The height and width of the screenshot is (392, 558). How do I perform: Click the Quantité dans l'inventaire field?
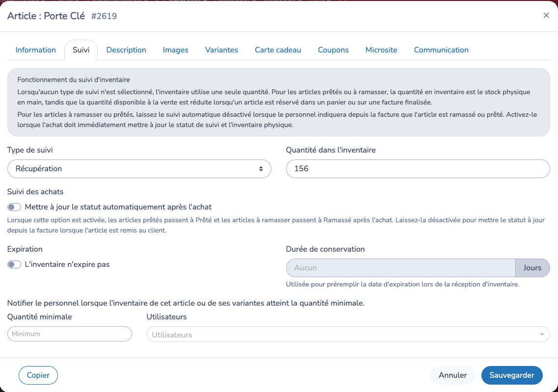[418, 169]
